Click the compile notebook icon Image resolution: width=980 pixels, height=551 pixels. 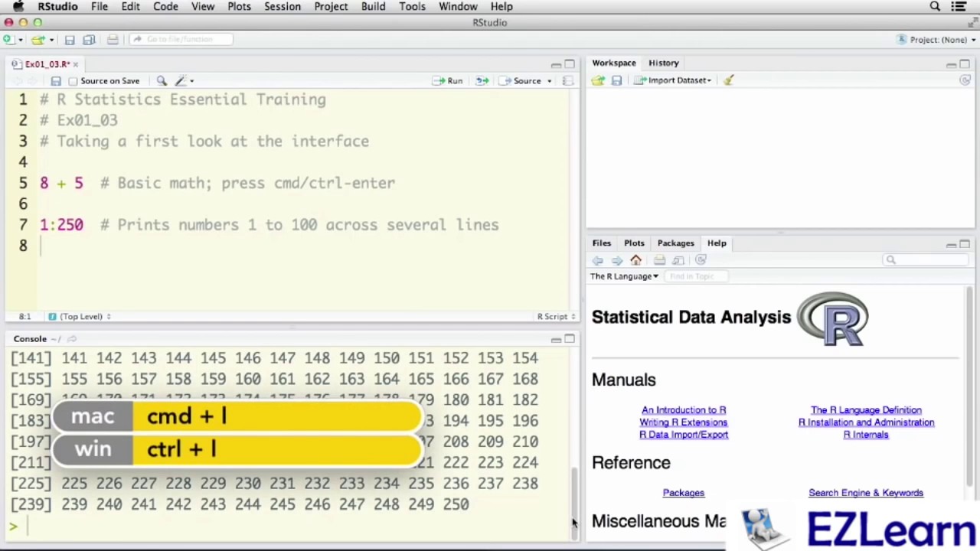point(568,80)
